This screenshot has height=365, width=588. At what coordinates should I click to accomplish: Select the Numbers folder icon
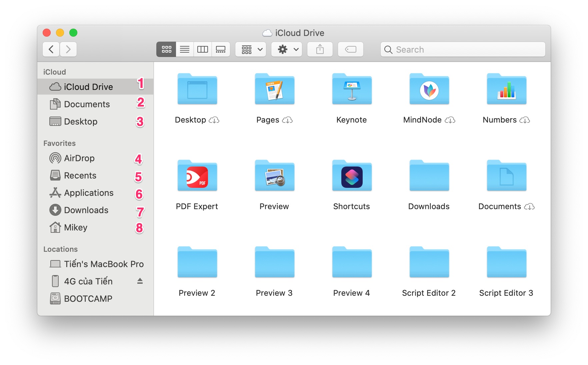pos(507,89)
